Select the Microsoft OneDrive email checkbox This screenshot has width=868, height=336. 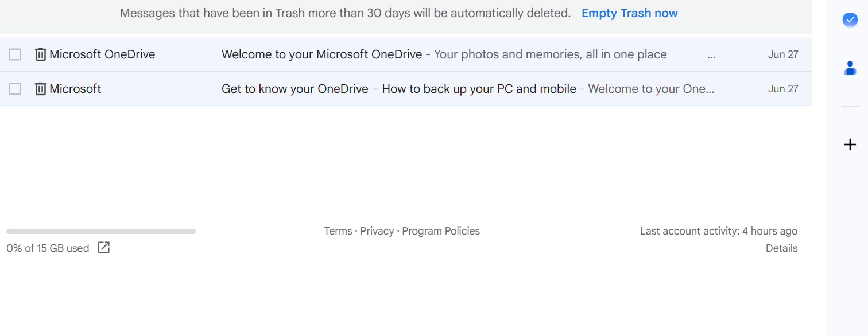pos(15,54)
